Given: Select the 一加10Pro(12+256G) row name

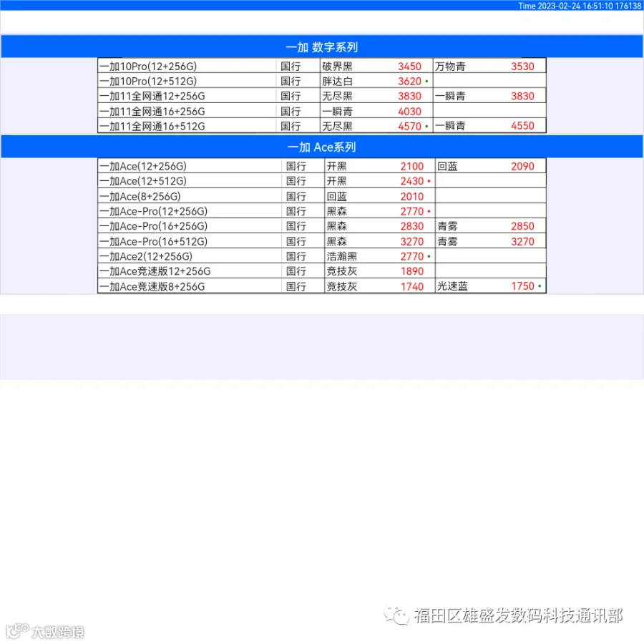Looking at the screenshot, I should (148, 66).
